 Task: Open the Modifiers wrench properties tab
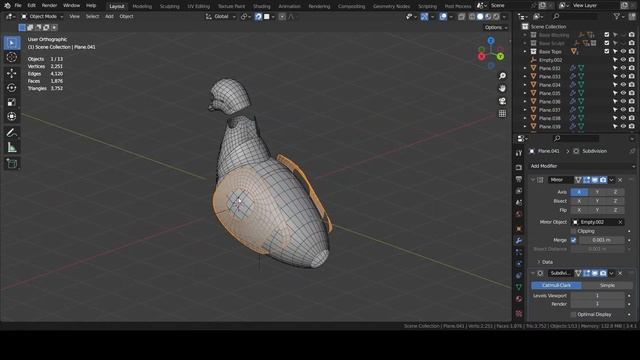519,240
